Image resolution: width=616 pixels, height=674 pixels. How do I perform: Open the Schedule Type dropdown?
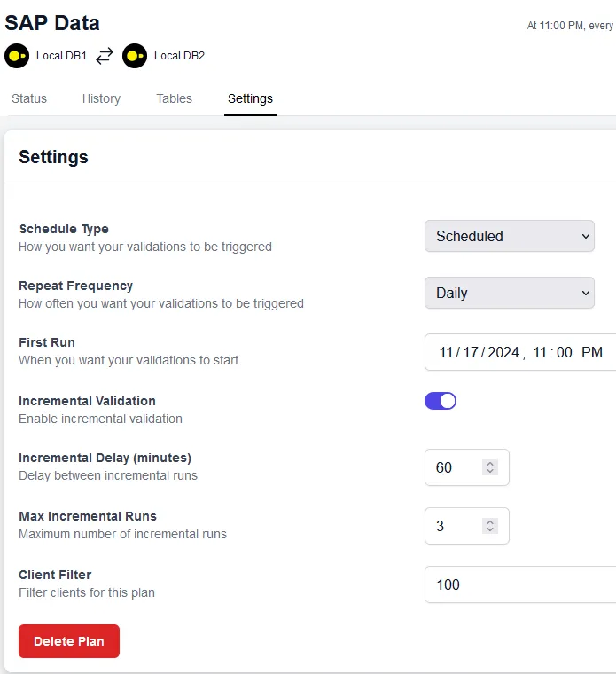point(509,236)
